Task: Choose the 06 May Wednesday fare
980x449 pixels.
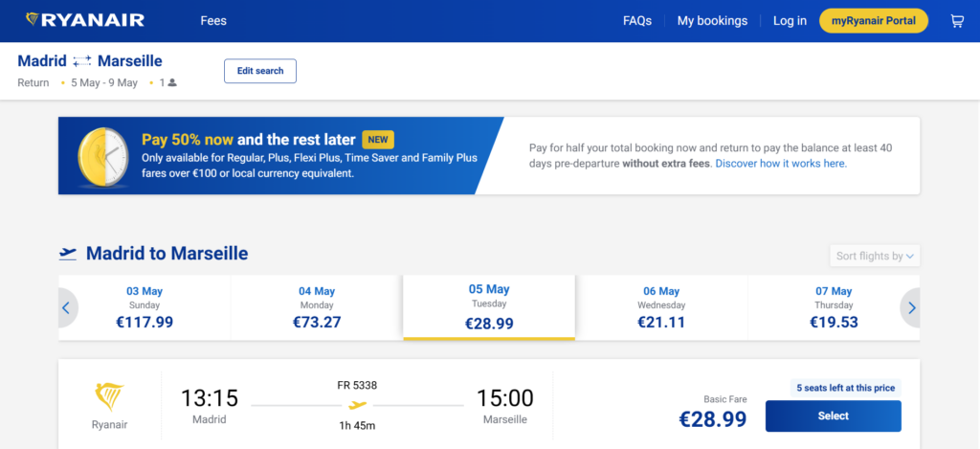Action: (x=661, y=307)
